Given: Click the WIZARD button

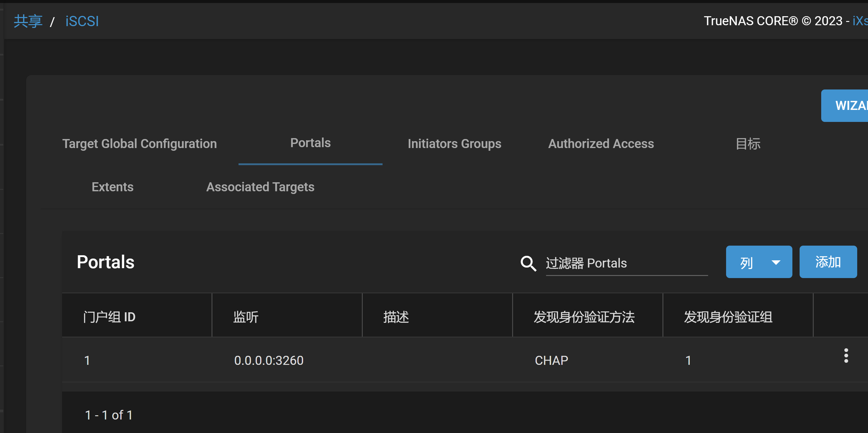Looking at the screenshot, I should click(x=844, y=106).
